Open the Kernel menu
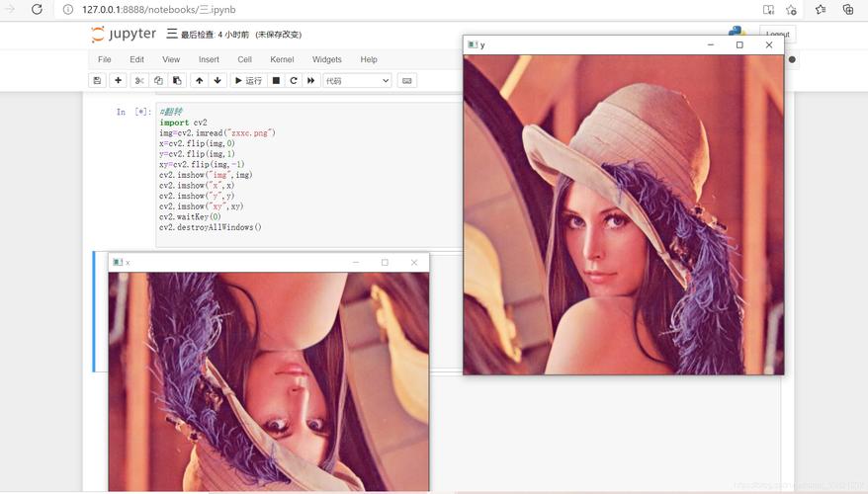This screenshot has height=494, width=868. click(282, 59)
